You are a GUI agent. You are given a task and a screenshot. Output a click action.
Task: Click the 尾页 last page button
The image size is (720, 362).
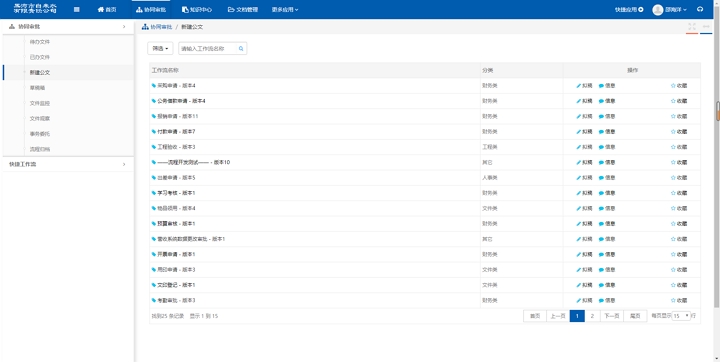[635, 316]
